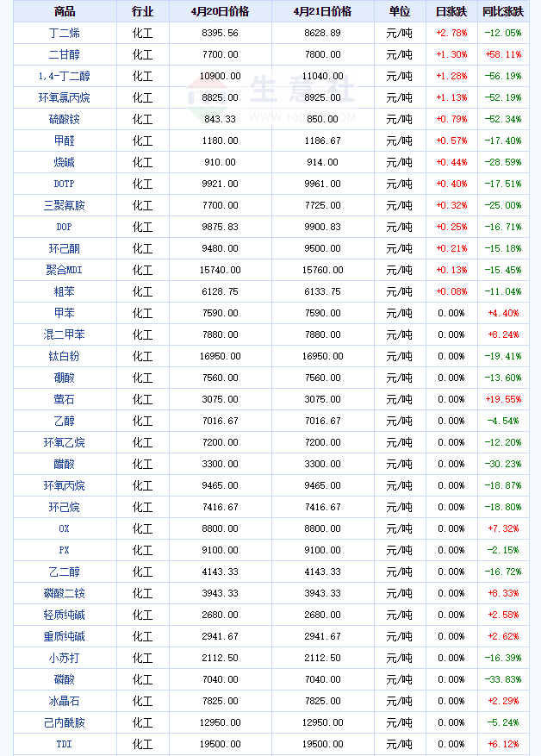Click the 日涨跌 column header

coord(451,11)
